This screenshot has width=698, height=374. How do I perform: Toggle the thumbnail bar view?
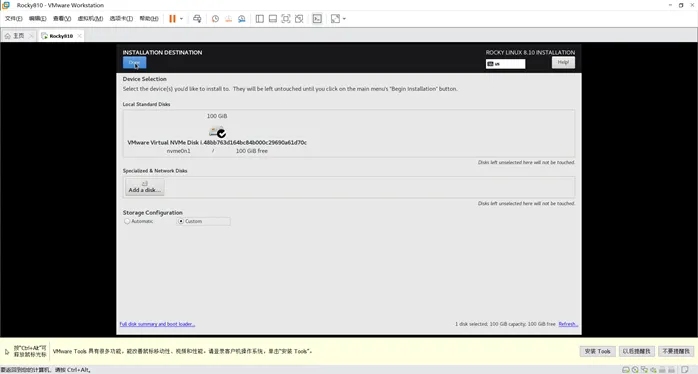[x=273, y=19]
